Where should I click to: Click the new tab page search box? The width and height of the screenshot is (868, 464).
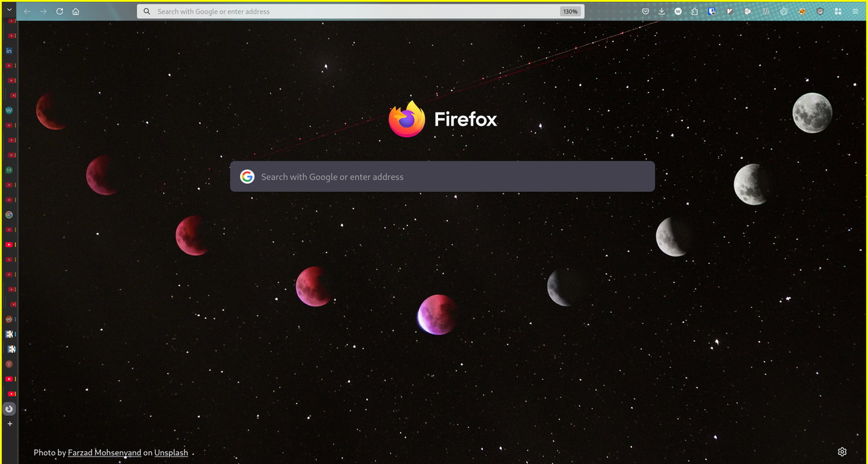[x=442, y=176]
